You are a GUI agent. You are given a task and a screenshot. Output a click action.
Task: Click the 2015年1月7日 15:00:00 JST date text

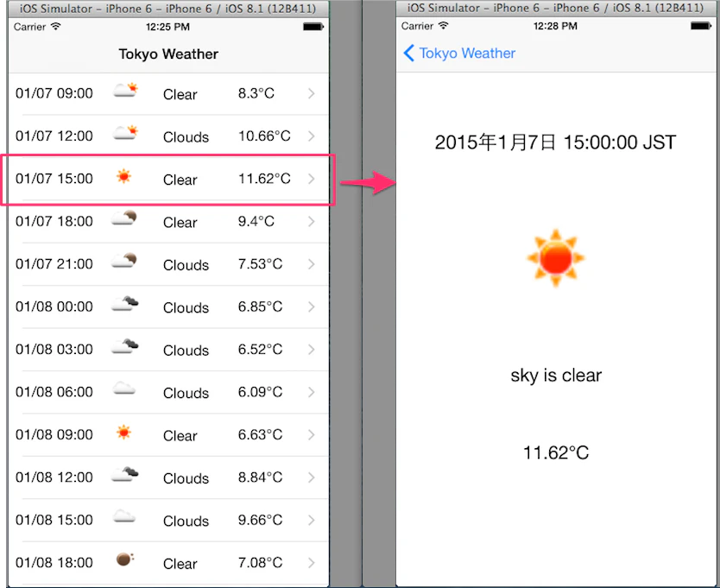click(x=556, y=142)
